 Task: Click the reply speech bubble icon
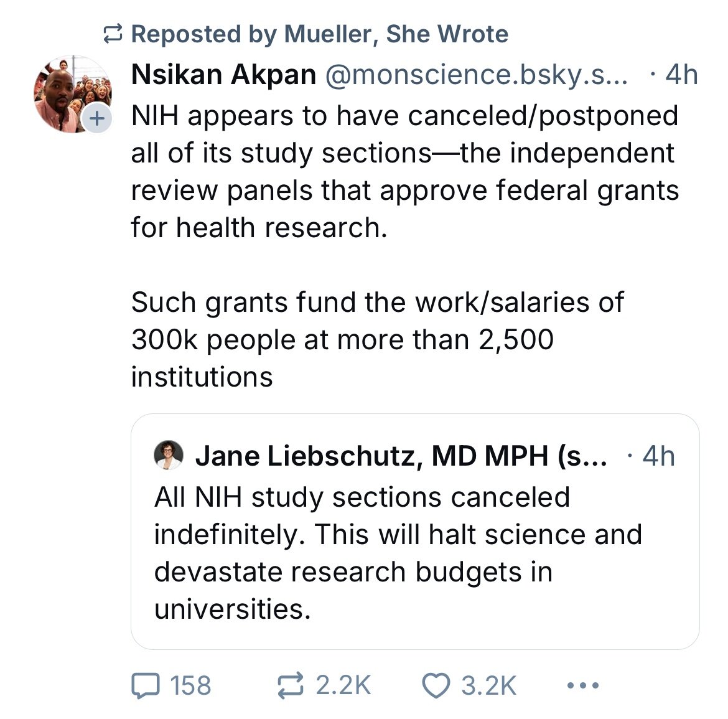[146, 686]
